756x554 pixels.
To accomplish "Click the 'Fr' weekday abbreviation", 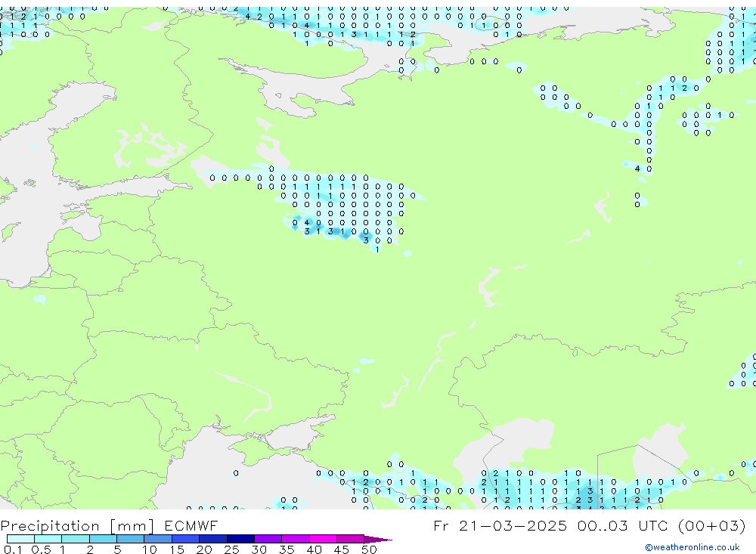I will (x=441, y=525).
